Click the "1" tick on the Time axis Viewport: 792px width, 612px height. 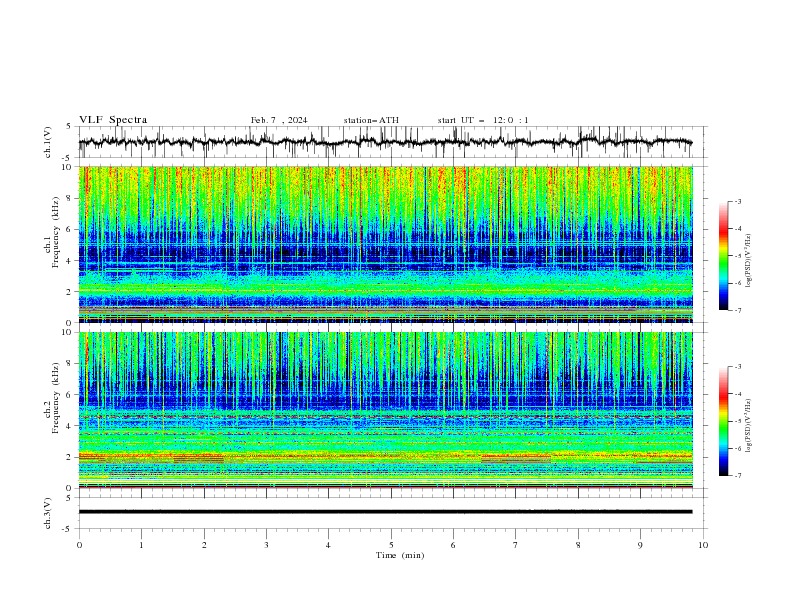(x=141, y=545)
